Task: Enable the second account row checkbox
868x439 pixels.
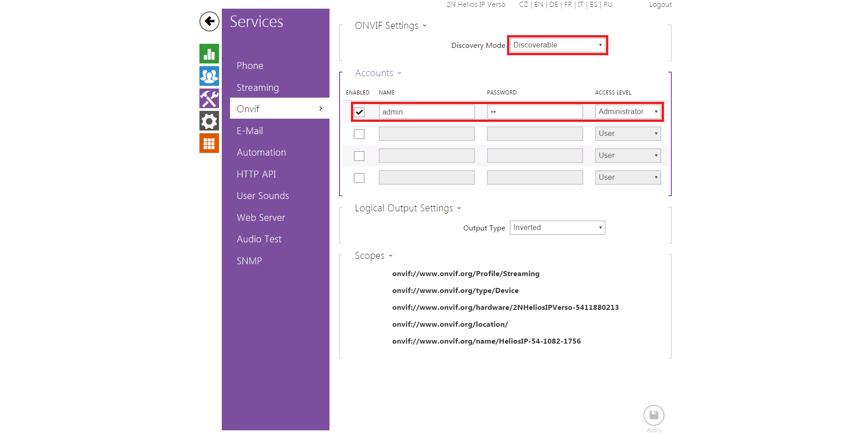Action: click(x=360, y=134)
